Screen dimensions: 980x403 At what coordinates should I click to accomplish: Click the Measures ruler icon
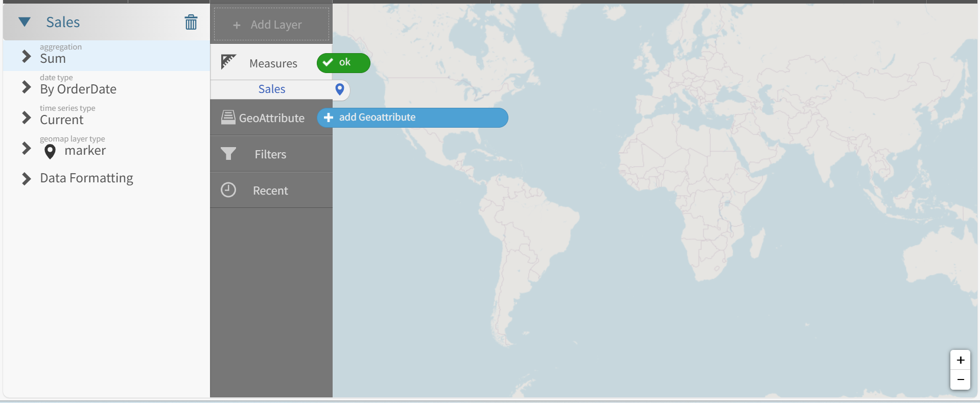[x=228, y=62]
